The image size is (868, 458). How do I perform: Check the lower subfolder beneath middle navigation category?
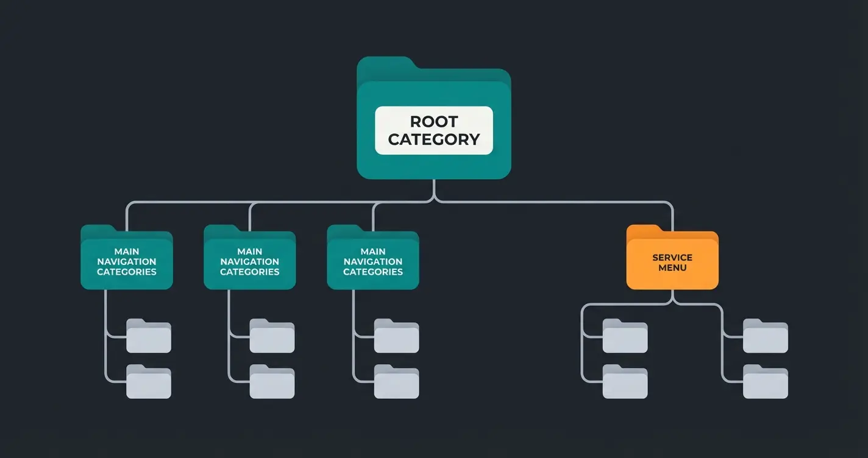click(x=272, y=382)
